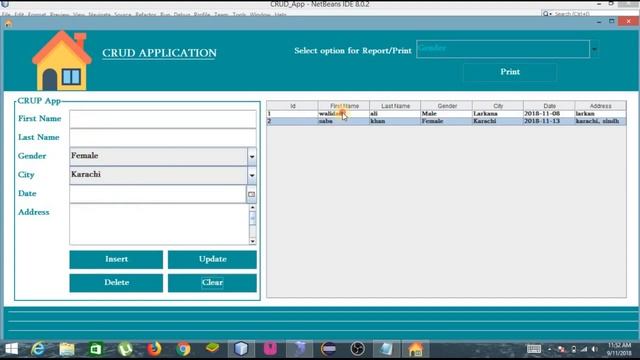Click the volume icon in the system tray
The height and width of the screenshot is (360, 640).
(x=595, y=349)
